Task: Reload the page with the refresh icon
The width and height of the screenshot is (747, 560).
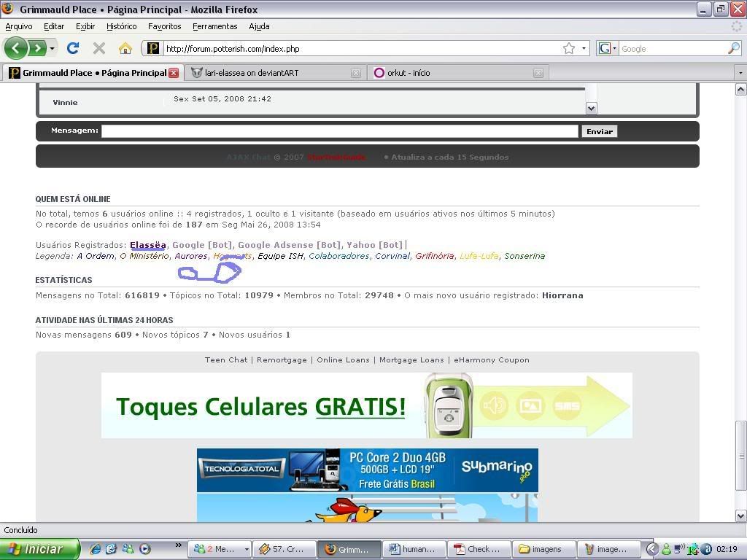Action: click(x=73, y=48)
